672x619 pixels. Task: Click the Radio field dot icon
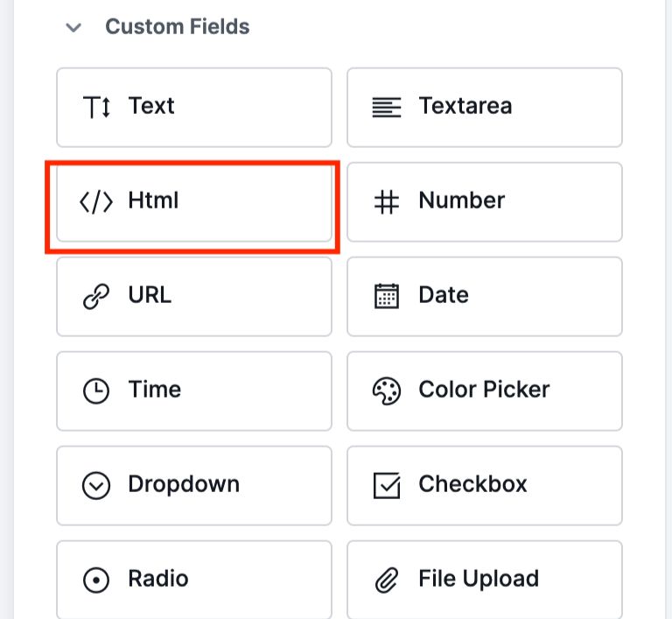point(96,580)
